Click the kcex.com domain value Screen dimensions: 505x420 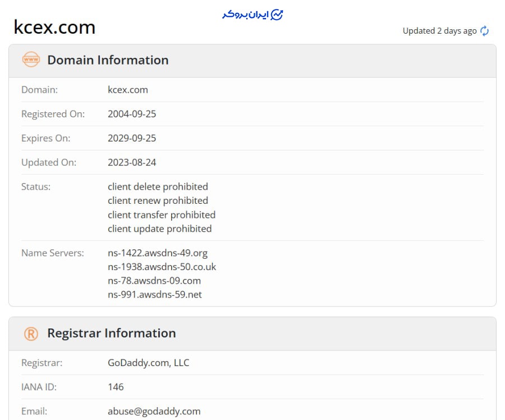coord(128,90)
